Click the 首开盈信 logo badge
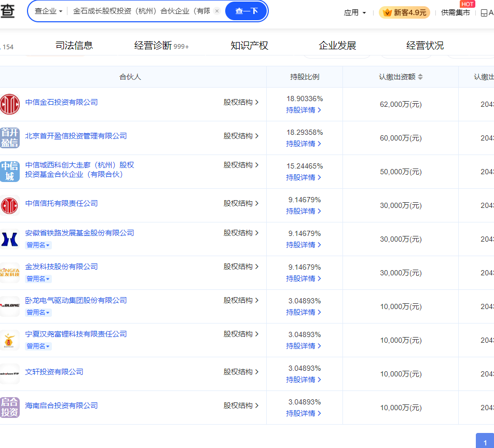Viewport: 494px width, 448px height. [9, 138]
